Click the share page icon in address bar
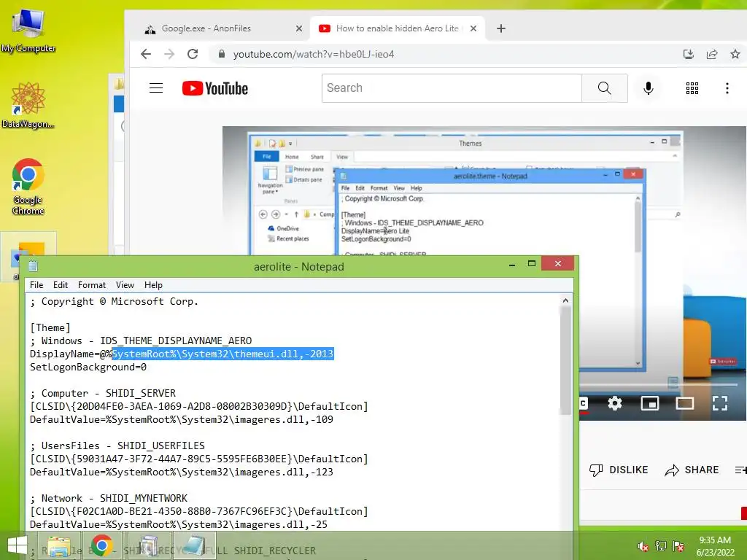 pyautogui.click(x=712, y=54)
